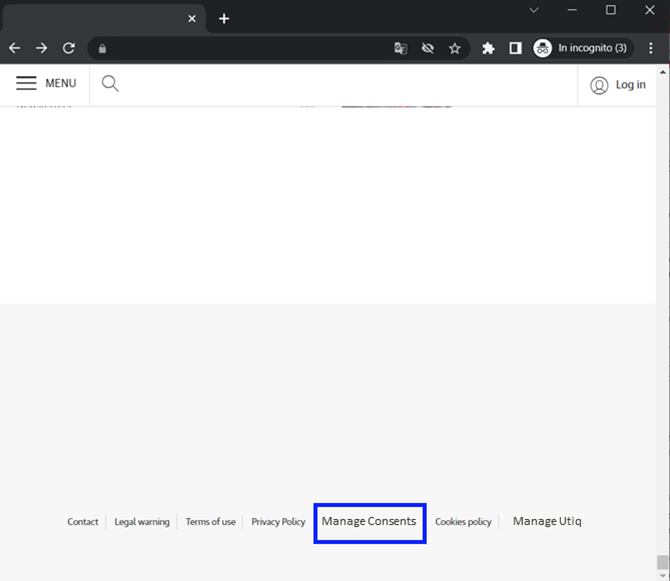Click the translate page icon

(401, 48)
